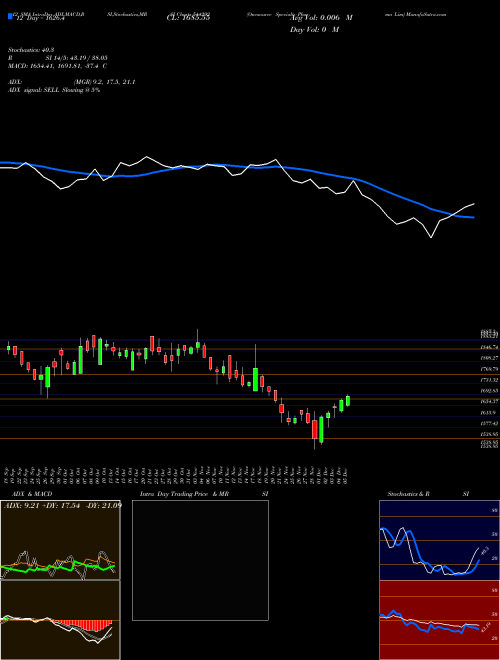Click the 1692.85 price axis label

(x=490, y=391)
